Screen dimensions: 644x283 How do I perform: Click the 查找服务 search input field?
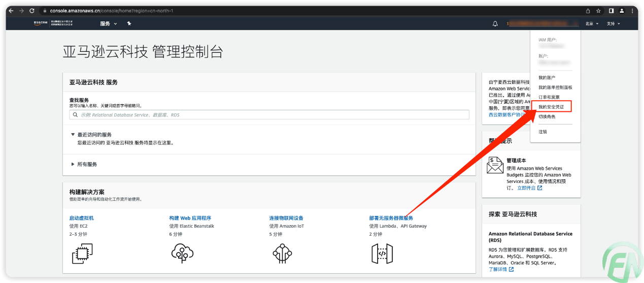click(x=269, y=115)
